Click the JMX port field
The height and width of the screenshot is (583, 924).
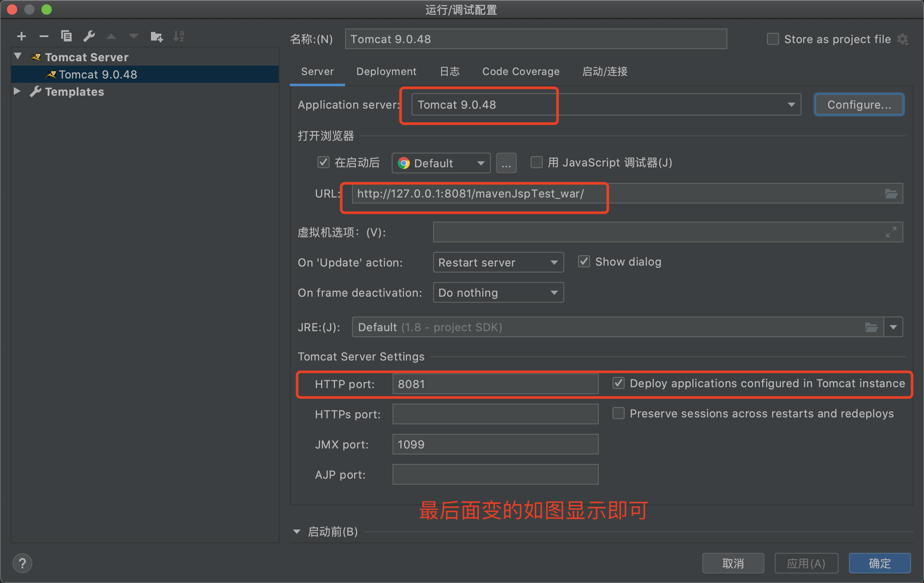pos(495,444)
